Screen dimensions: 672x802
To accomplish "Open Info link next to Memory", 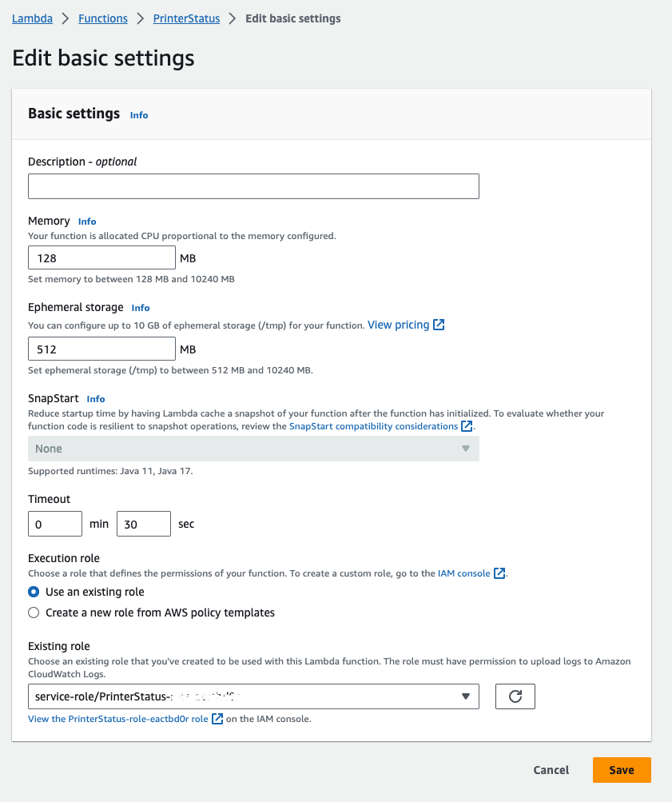I will click(x=87, y=221).
